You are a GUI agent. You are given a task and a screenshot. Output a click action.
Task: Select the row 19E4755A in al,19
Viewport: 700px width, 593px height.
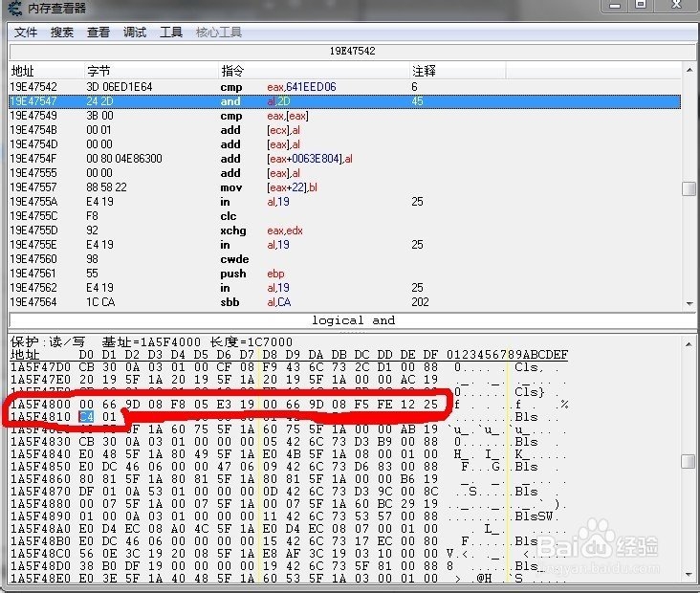pyautogui.click(x=344, y=202)
